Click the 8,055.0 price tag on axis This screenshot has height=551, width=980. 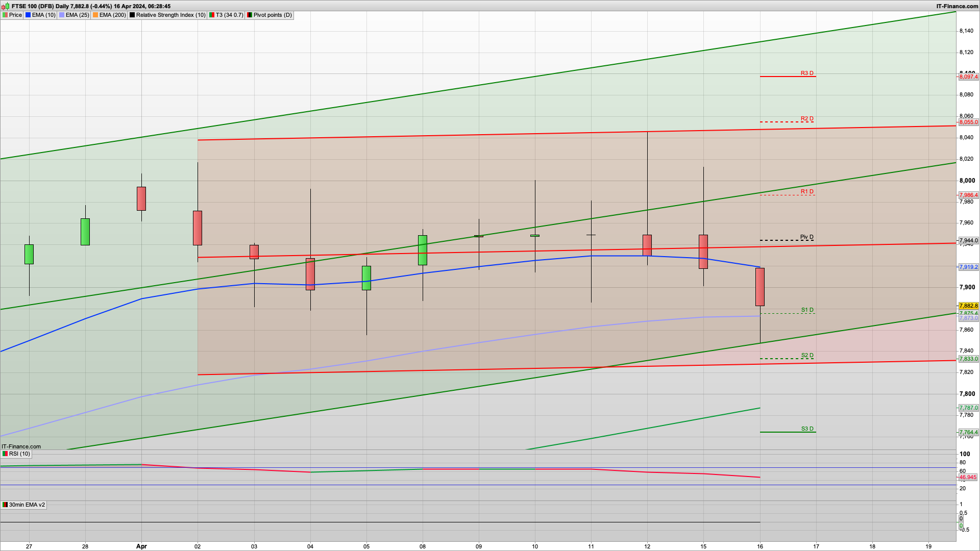(x=968, y=122)
